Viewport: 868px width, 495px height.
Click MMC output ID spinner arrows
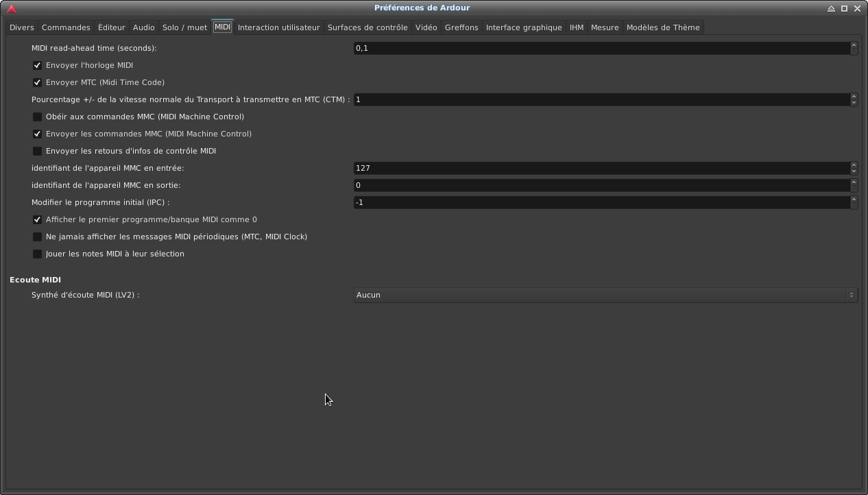(x=854, y=185)
